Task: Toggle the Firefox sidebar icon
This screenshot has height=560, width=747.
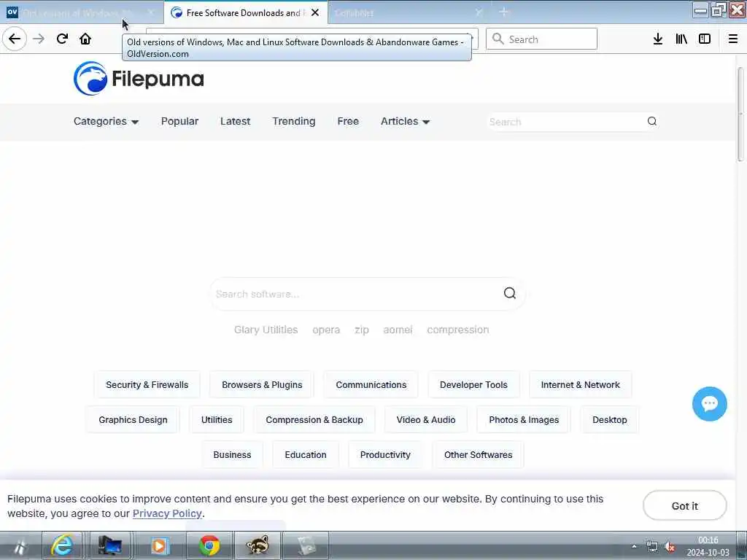Action: [x=705, y=39]
